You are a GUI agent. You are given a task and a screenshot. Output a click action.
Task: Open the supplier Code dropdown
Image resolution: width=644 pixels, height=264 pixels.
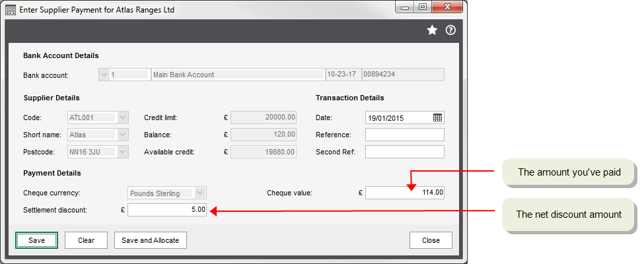122,117
